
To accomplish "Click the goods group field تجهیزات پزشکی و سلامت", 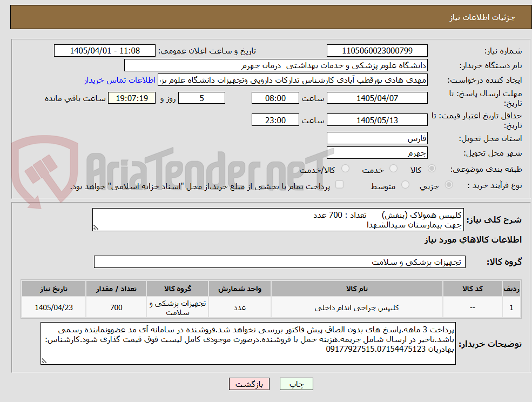I will (x=280, y=262).
